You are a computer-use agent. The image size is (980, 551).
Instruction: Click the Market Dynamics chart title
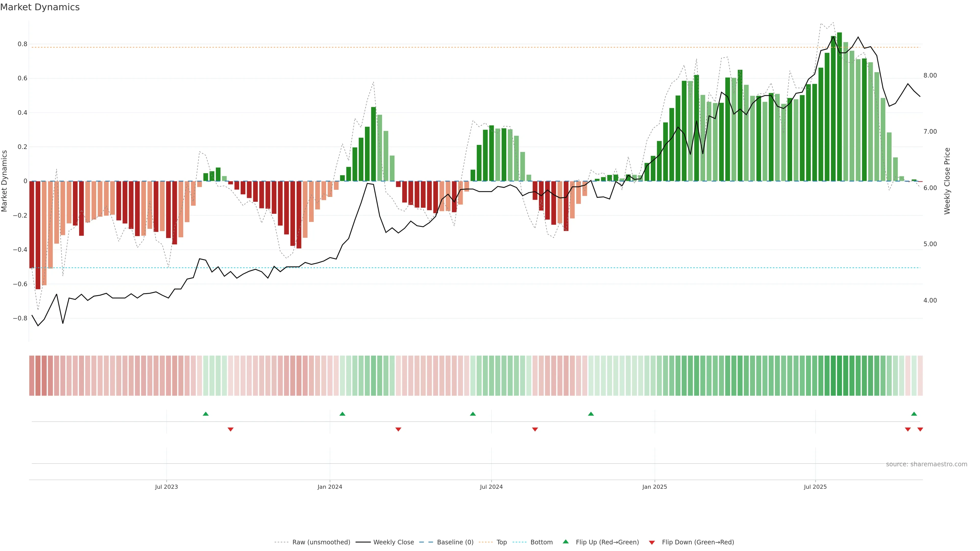point(40,7)
